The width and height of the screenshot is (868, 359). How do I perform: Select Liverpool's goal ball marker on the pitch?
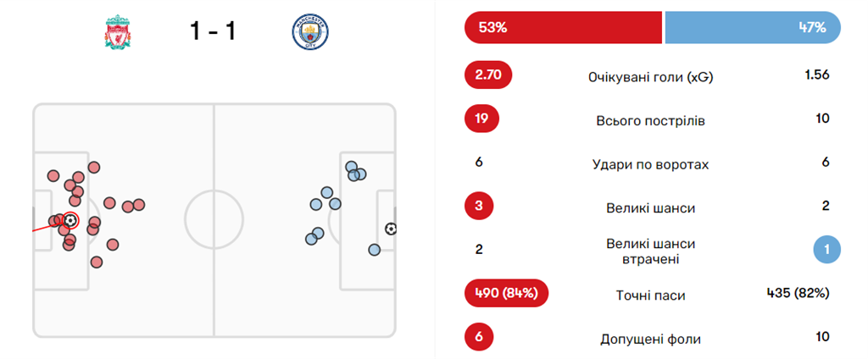tap(70, 220)
